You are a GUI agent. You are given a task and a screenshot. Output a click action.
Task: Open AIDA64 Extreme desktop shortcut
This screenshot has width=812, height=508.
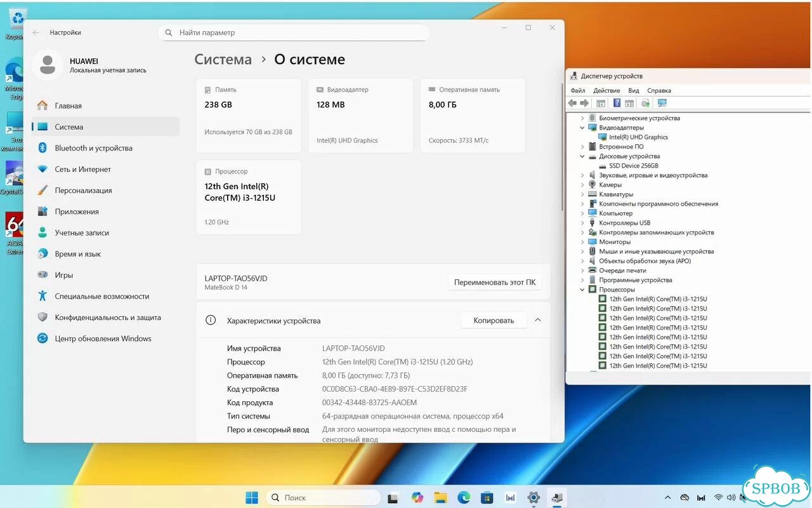(x=14, y=233)
